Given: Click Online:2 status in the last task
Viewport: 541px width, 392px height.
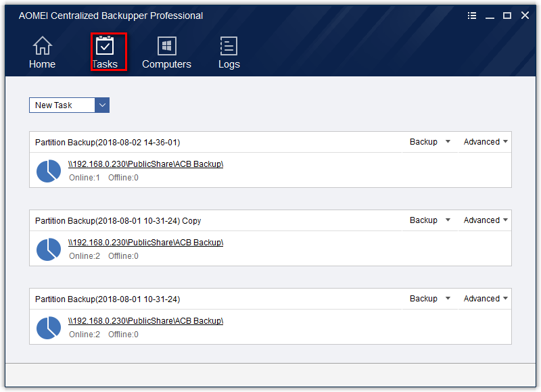Looking at the screenshot, I should [x=85, y=334].
